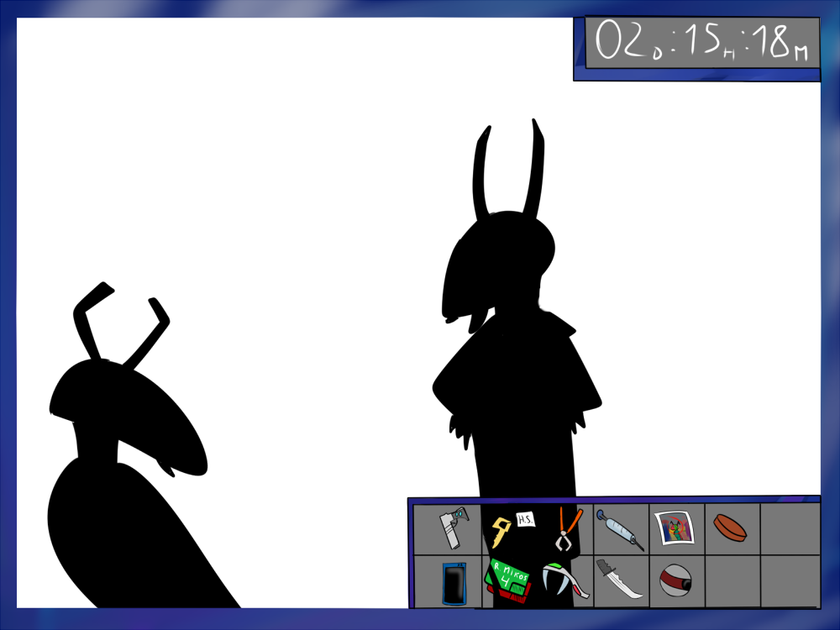The width and height of the screenshot is (840, 630).
Task: Select the brown round disc item
Action: coord(729,528)
